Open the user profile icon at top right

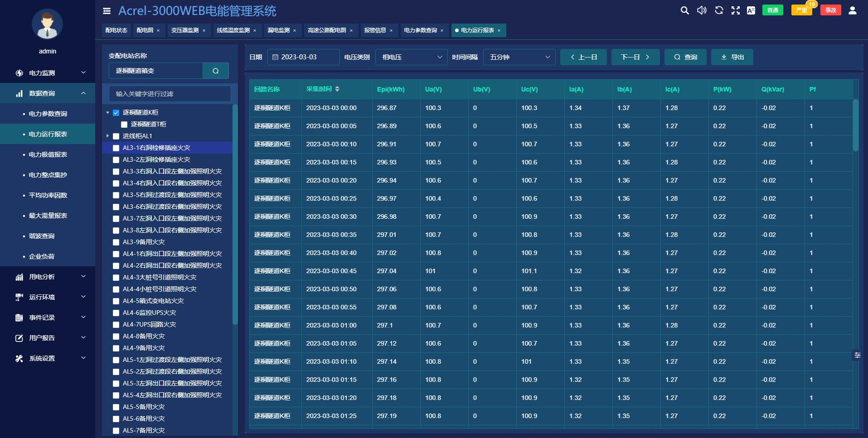pyautogui.click(x=852, y=10)
